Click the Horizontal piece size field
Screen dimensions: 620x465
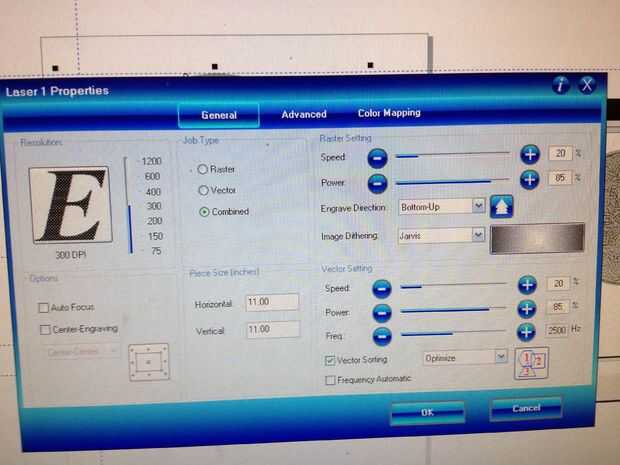[272, 302]
